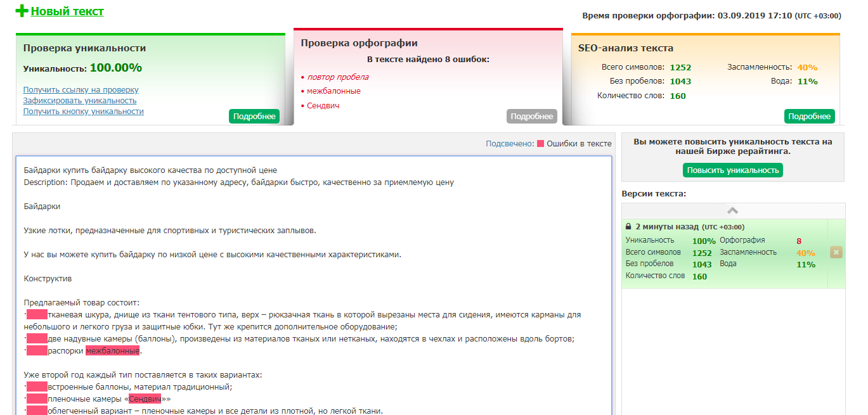Screen dimensions: 868x415
Task: Click the pink Ошибки в тексте swatch
Action: [540, 144]
